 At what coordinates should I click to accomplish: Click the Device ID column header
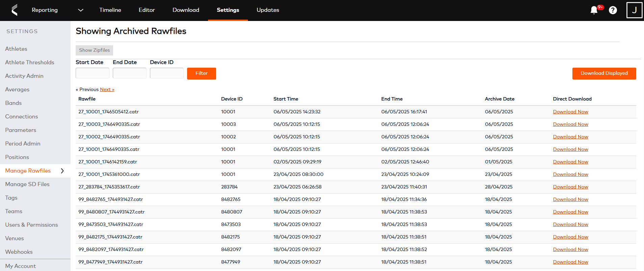(x=232, y=99)
